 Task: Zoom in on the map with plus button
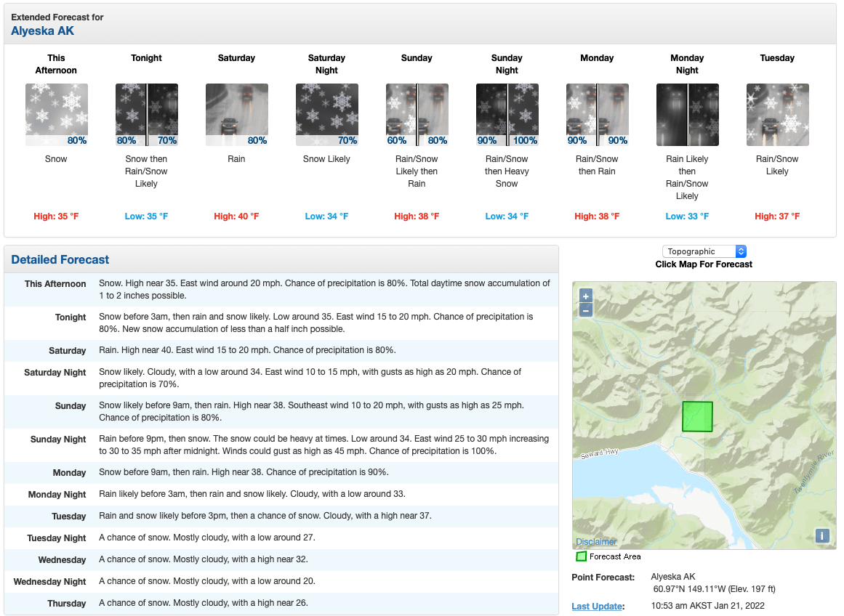coord(586,296)
